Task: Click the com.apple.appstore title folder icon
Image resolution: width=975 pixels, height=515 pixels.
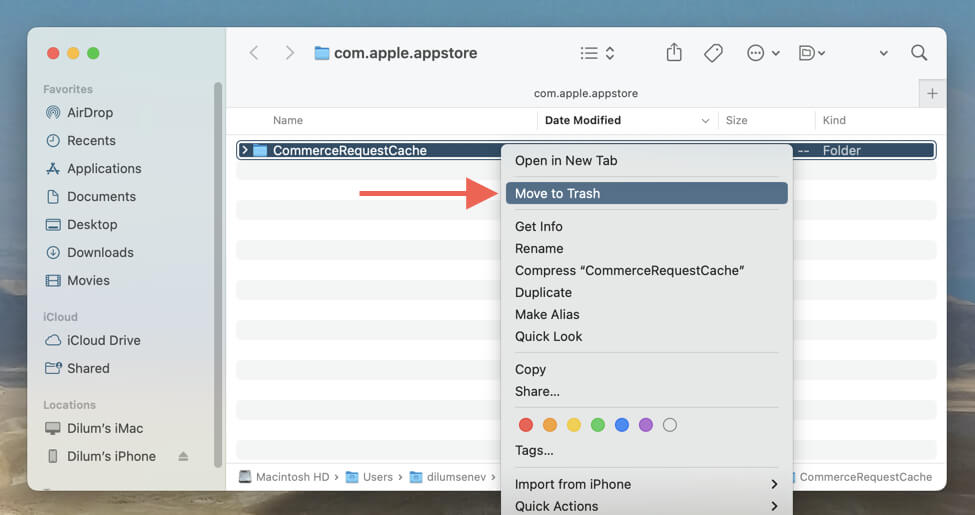Action: pyautogui.click(x=321, y=53)
